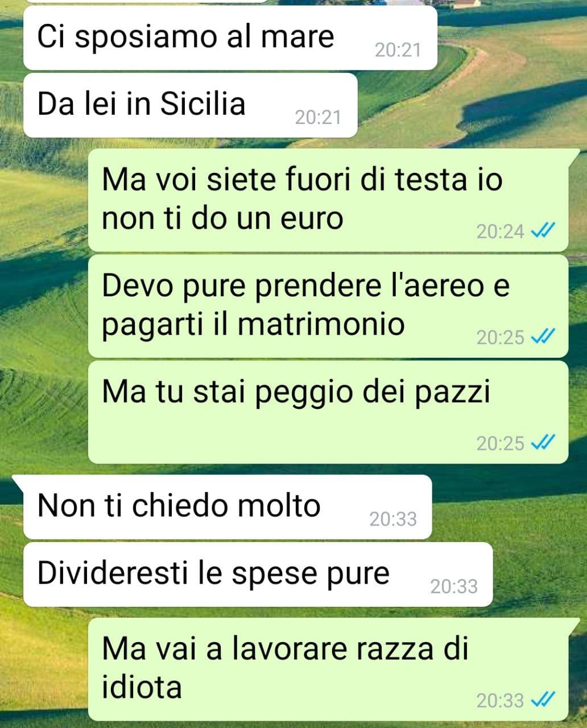Viewport: 587px width, 728px height.
Task: Select the 'Divideresti le spese pure' message
Action: click(258, 574)
